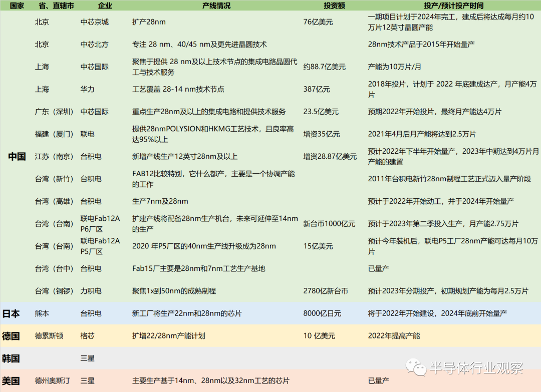
Task: Click '三星' in the 美国 row
Action: pos(87,380)
